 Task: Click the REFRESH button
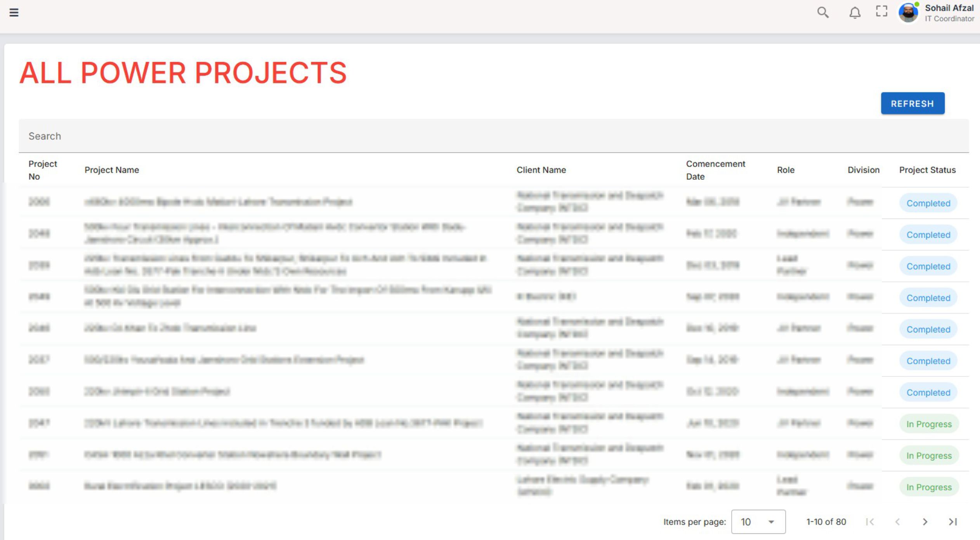point(912,104)
